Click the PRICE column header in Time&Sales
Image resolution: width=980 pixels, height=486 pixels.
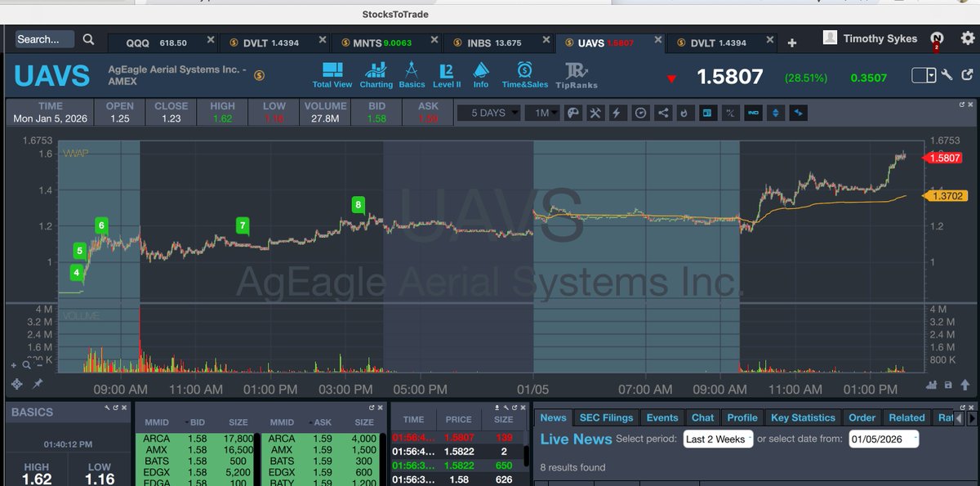(x=459, y=420)
